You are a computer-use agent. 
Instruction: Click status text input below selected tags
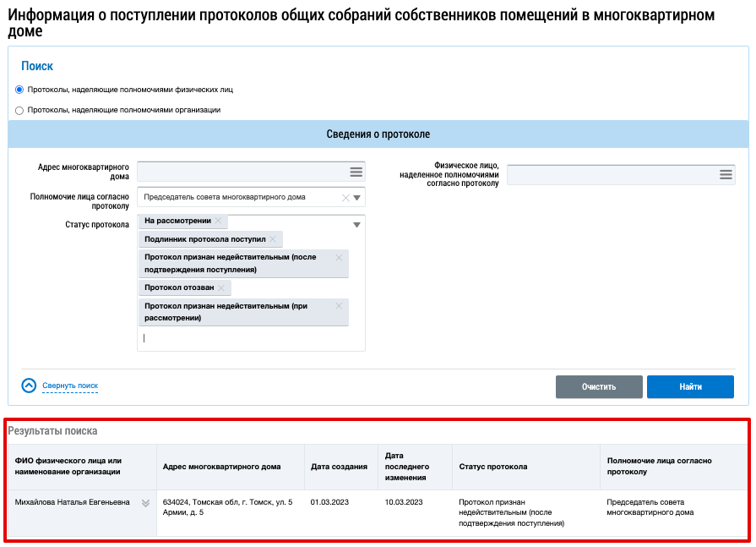pos(251,338)
